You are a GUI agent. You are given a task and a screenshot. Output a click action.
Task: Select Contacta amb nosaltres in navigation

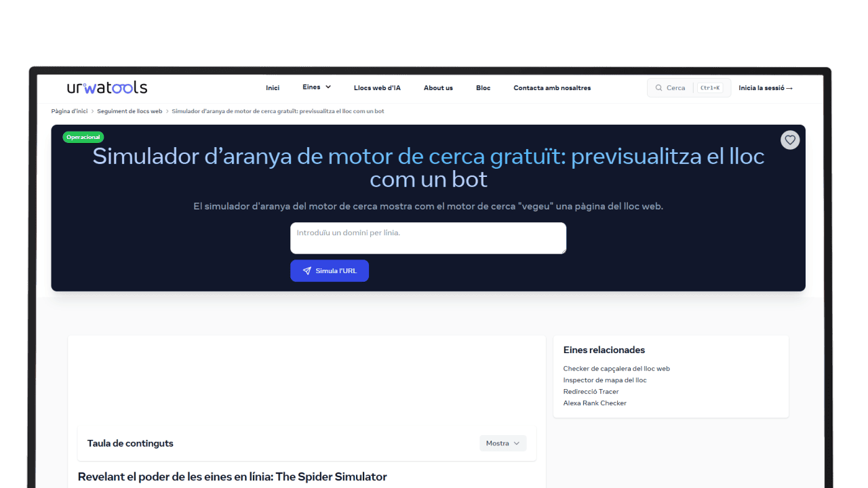(x=552, y=88)
